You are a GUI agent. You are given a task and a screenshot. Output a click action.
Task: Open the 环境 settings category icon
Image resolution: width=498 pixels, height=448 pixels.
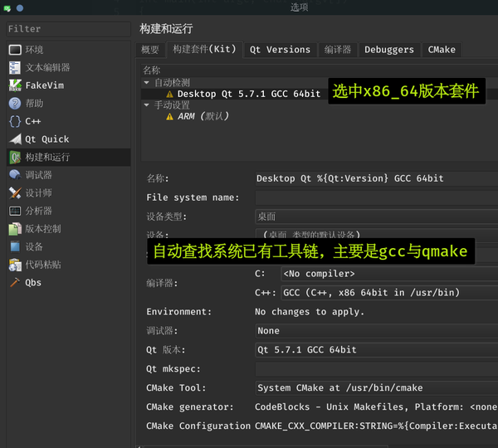(15, 50)
